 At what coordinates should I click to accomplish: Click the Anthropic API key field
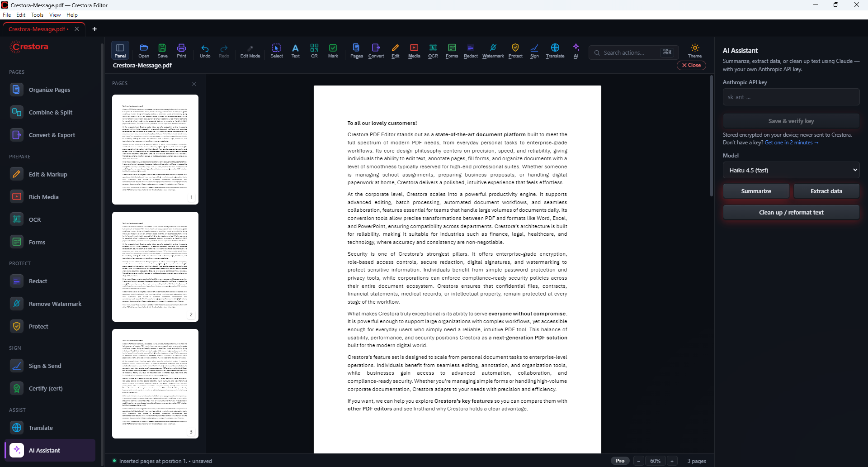pyautogui.click(x=791, y=97)
